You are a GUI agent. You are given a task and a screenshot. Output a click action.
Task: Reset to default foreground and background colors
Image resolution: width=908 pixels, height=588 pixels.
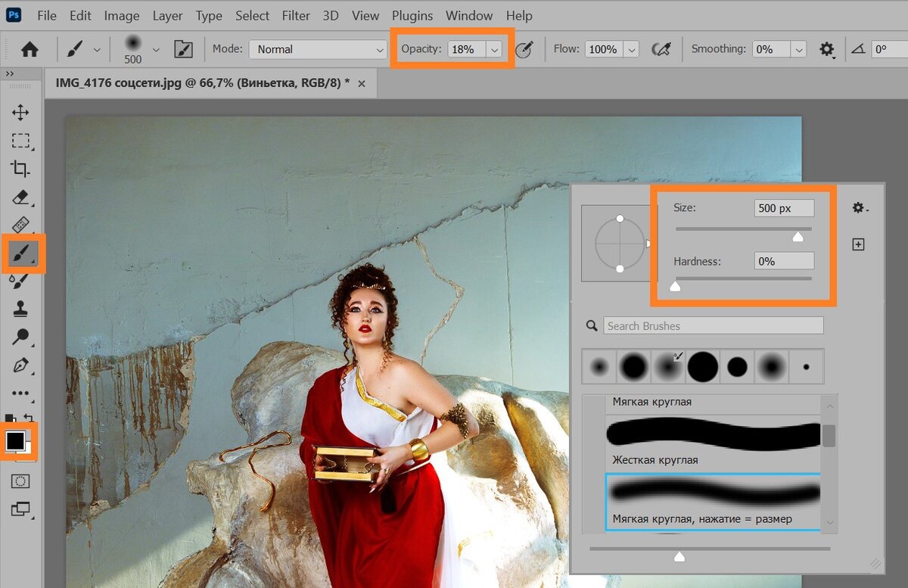(x=10, y=417)
